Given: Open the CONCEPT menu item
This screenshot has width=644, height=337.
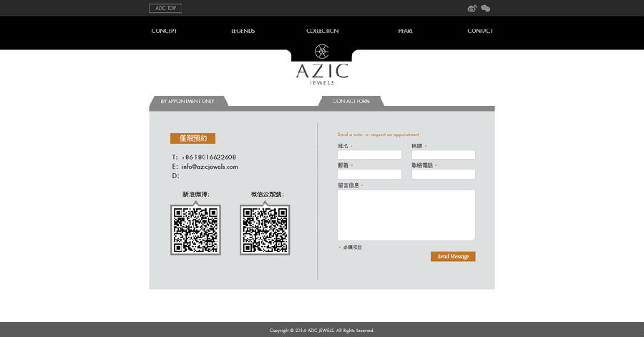Looking at the screenshot, I should pyautogui.click(x=164, y=31).
